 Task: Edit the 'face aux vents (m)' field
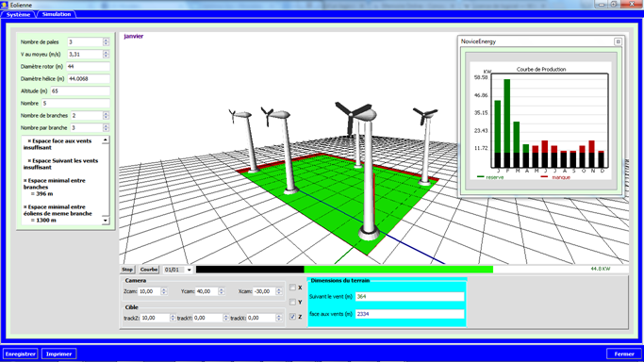point(409,314)
